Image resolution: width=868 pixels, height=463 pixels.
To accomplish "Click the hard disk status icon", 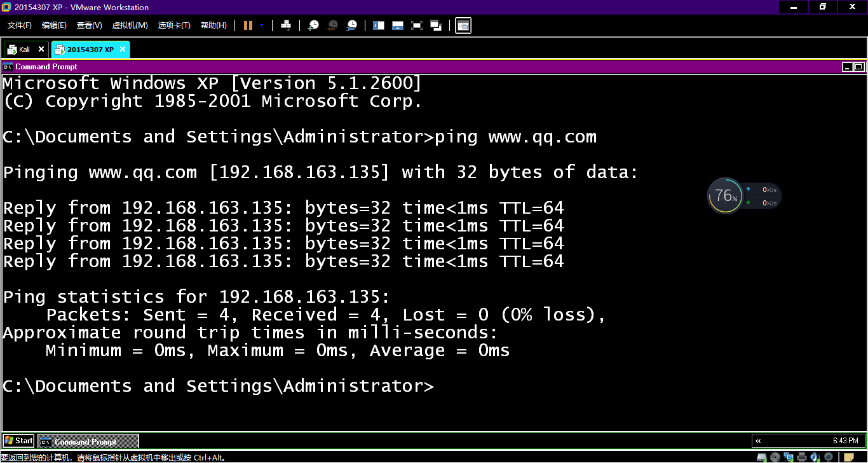I will click(x=761, y=457).
